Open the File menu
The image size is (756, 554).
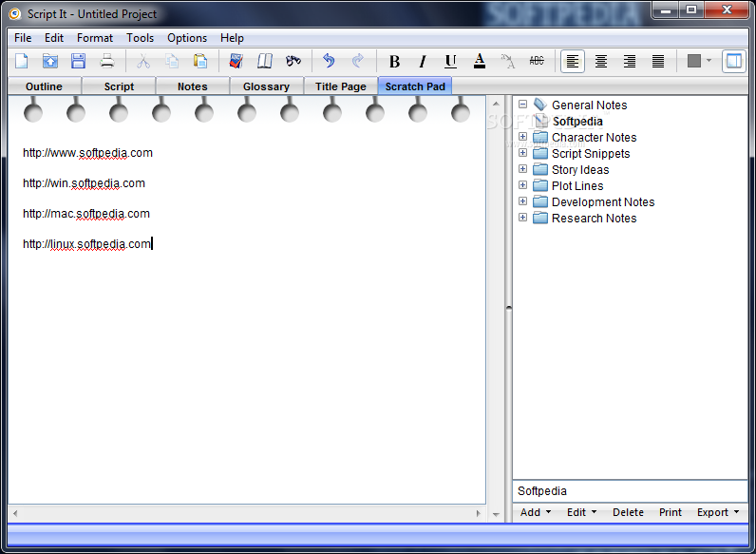23,38
